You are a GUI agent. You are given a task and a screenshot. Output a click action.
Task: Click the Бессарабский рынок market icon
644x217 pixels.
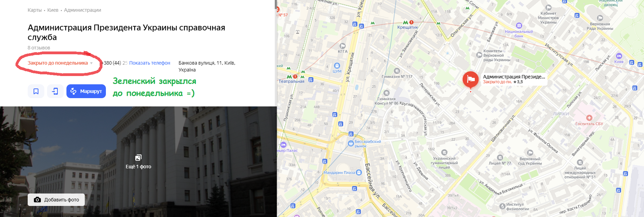point(351,143)
